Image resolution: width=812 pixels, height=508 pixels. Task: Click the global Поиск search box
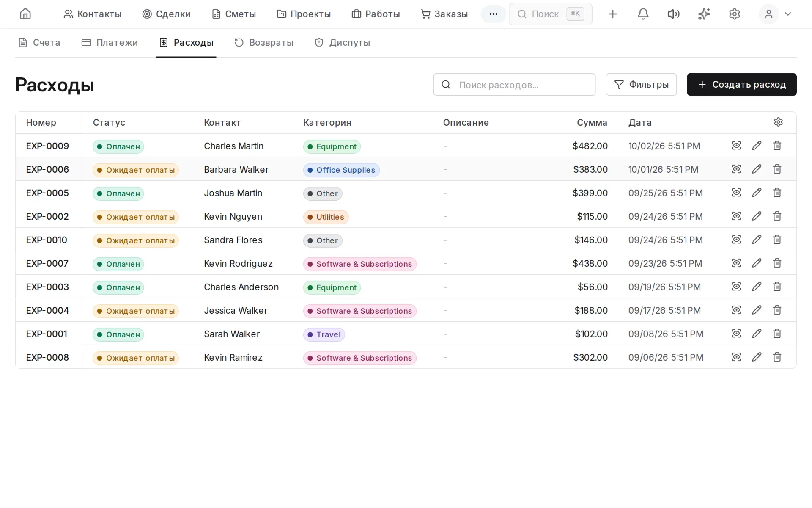click(x=550, y=14)
